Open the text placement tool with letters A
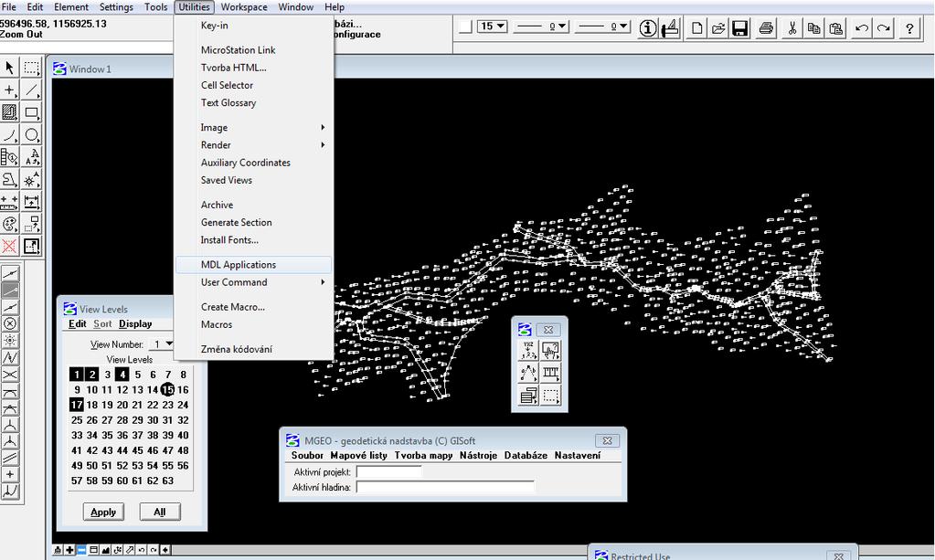 coord(32,157)
